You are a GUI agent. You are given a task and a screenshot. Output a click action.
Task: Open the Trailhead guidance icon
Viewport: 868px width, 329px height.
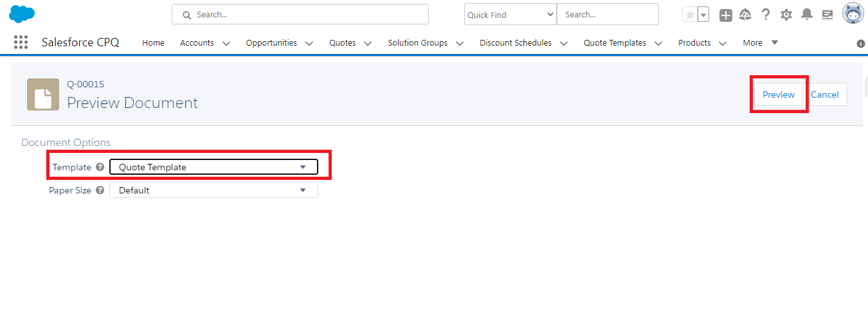click(x=745, y=15)
